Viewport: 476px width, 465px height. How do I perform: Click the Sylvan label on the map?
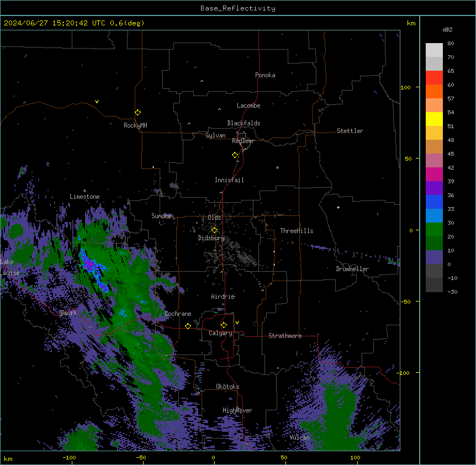click(x=215, y=135)
